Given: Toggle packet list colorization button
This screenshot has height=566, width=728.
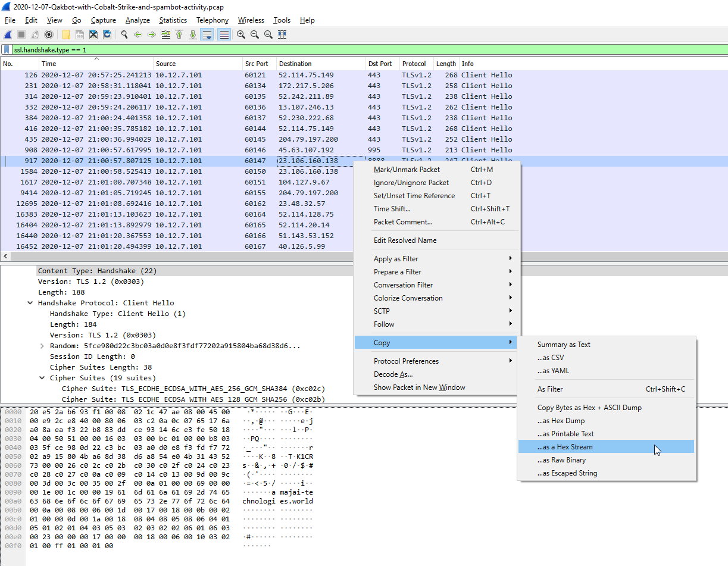Looking at the screenshot, I should click(x=224, y=35).
